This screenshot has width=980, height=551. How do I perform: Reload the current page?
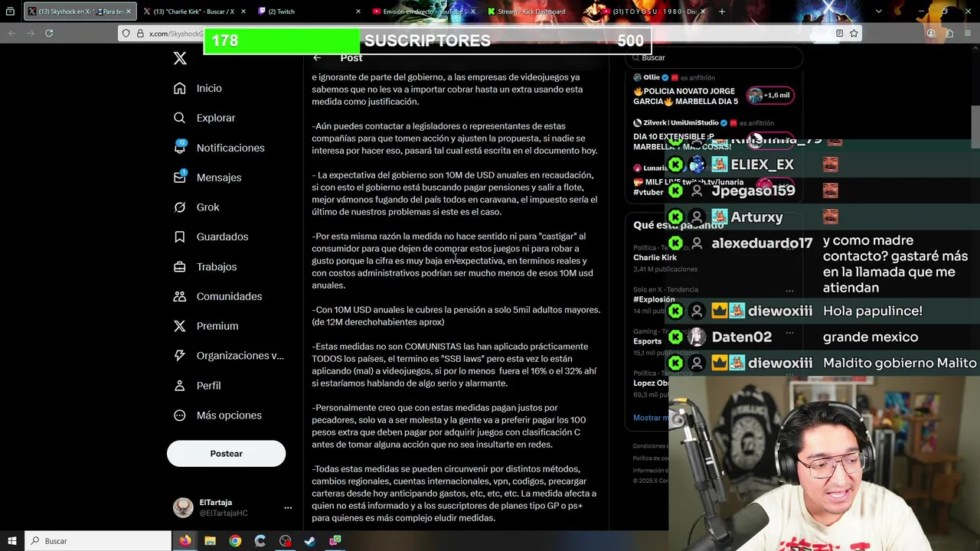tap(49, 33)
